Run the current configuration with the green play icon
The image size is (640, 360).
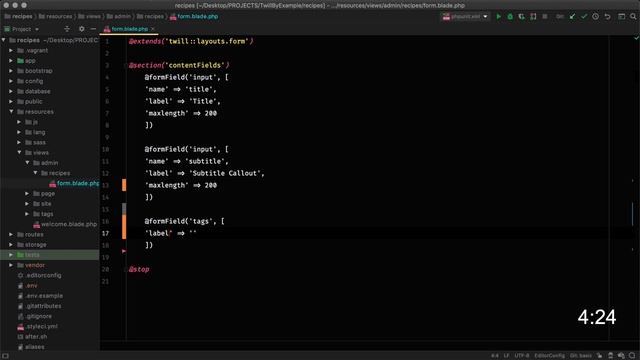click(x=498, y=17)
